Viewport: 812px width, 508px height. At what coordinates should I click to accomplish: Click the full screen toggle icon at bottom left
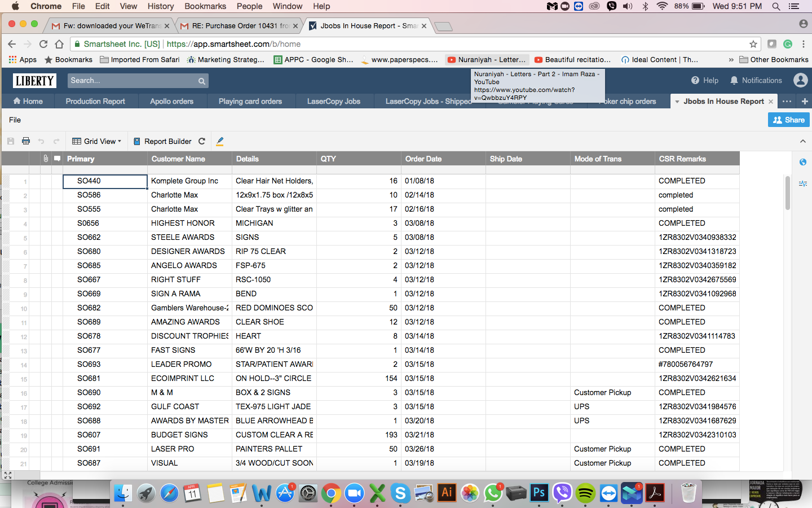(8, 475)
